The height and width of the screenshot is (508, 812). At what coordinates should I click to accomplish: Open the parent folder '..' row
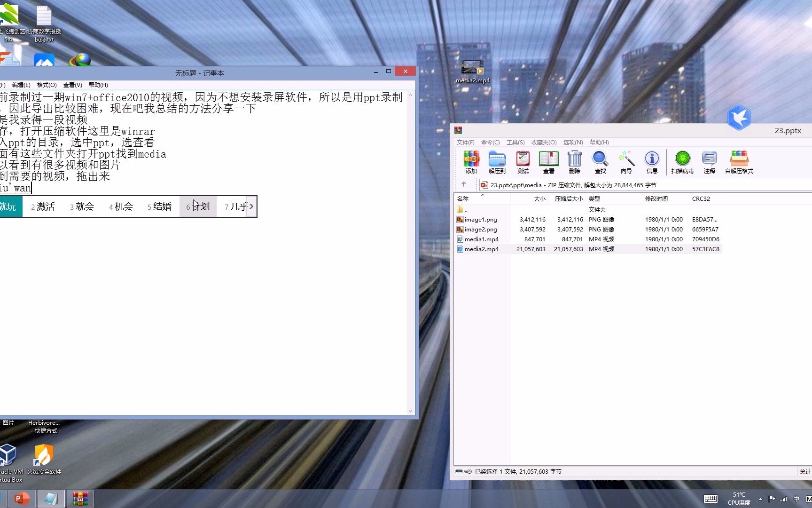pos(588,210)
